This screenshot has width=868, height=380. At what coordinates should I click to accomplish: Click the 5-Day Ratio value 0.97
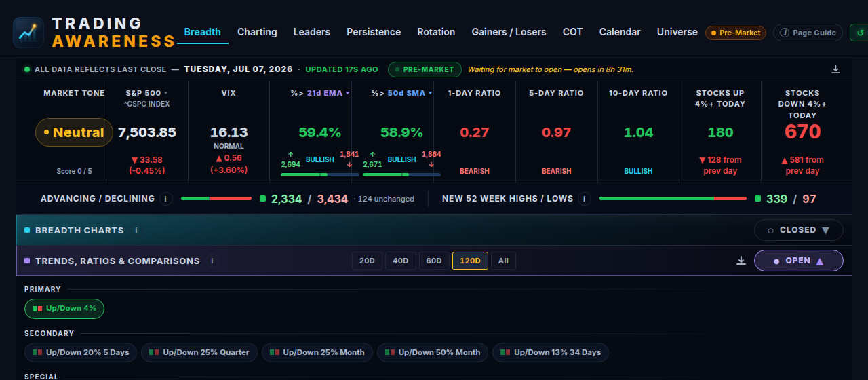[x=557, y=132]
